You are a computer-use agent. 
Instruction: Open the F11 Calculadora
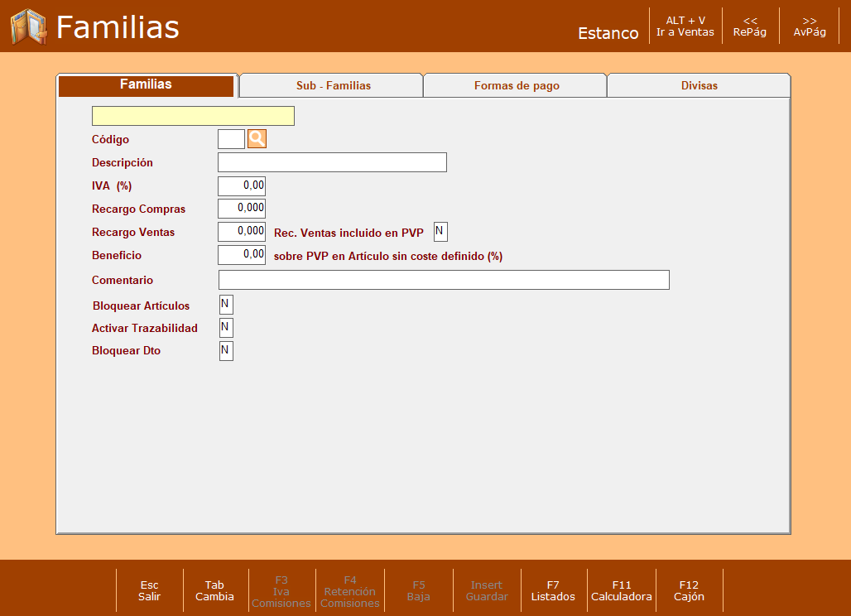pos(622,590)
